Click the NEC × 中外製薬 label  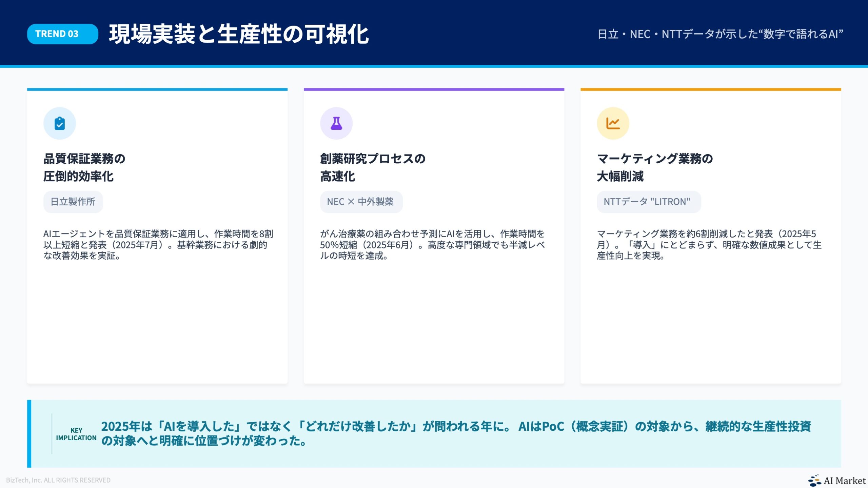(361, 202)
